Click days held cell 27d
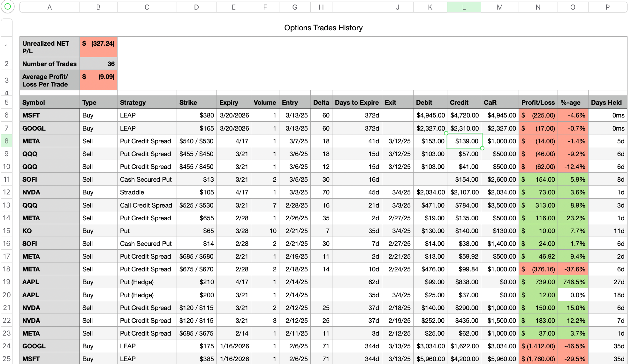The height and width of the screenshot is (364, 631). pyautogui.click(x=608, y=282)
